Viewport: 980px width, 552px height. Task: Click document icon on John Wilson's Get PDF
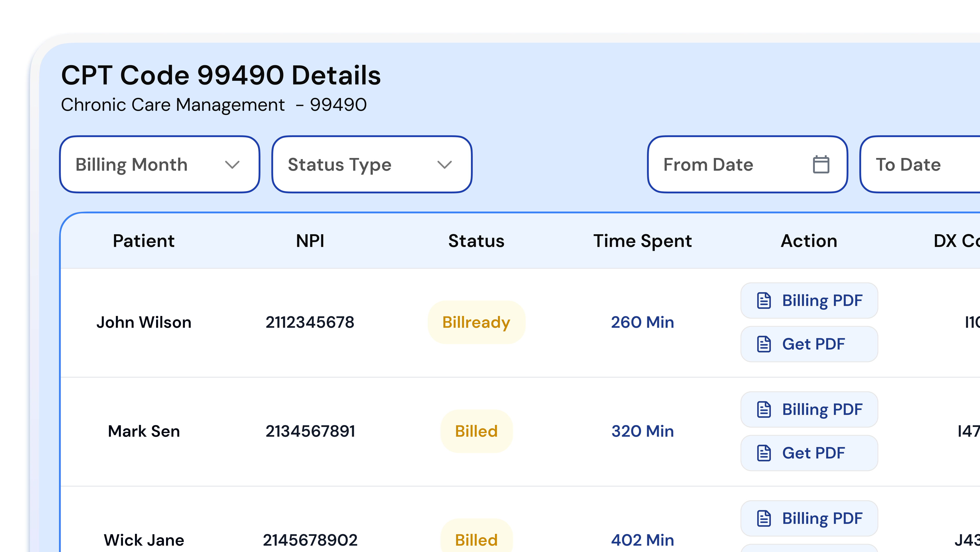click(764, 344)
